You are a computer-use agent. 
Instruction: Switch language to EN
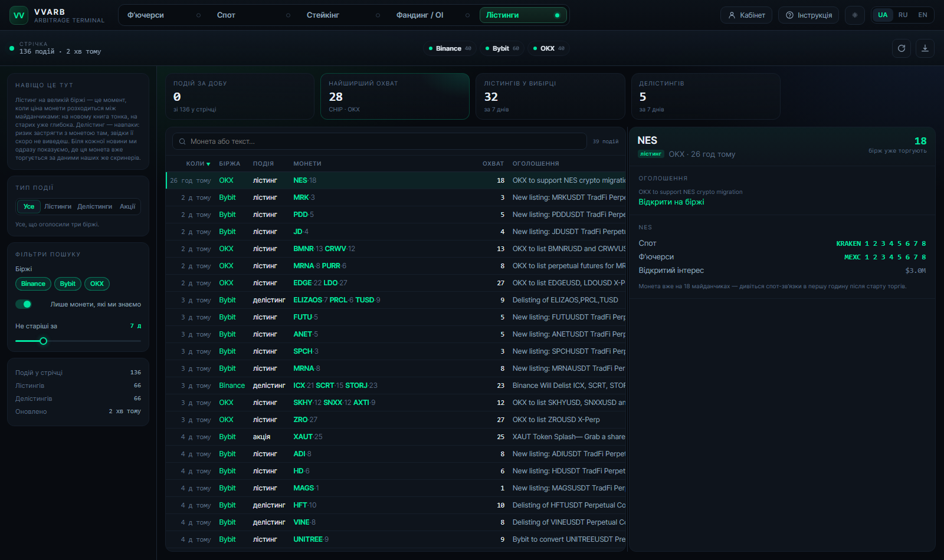pos(923,15)
